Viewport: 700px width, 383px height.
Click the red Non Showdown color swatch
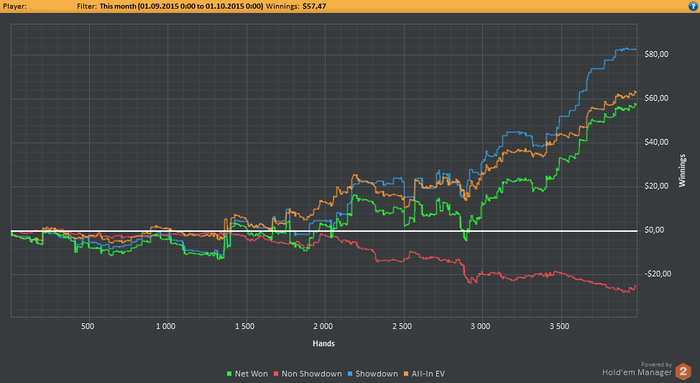tap(276, 374)
